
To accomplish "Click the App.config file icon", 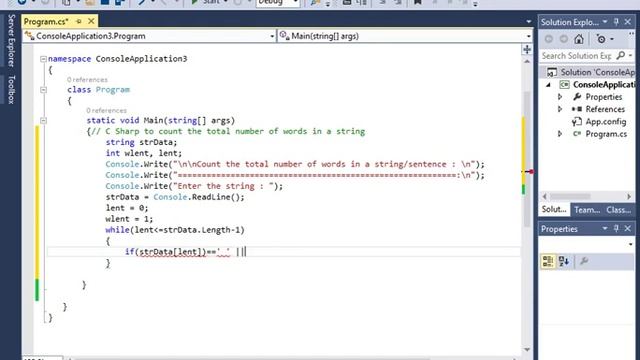I will coord(577,121).
